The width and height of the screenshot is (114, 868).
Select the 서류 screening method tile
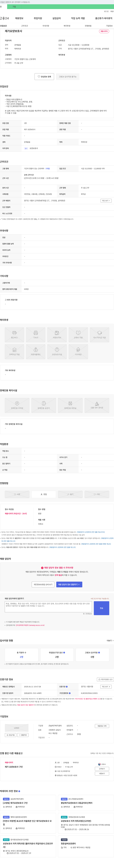17,494
